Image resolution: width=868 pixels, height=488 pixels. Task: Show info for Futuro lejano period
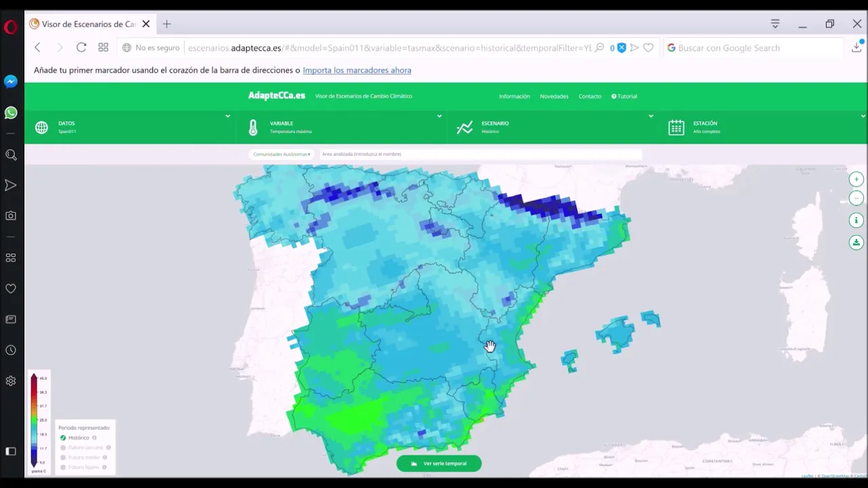coord(104,467)
